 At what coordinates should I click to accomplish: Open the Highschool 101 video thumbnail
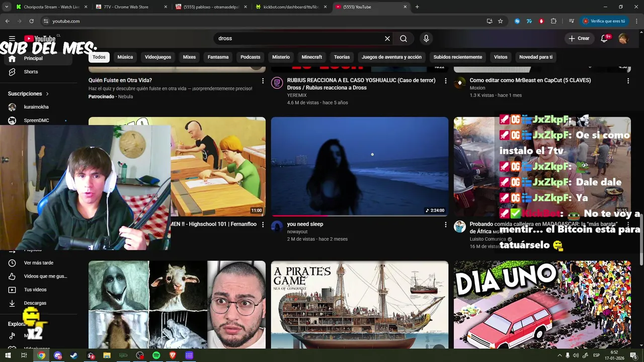(x=218, y=166)
